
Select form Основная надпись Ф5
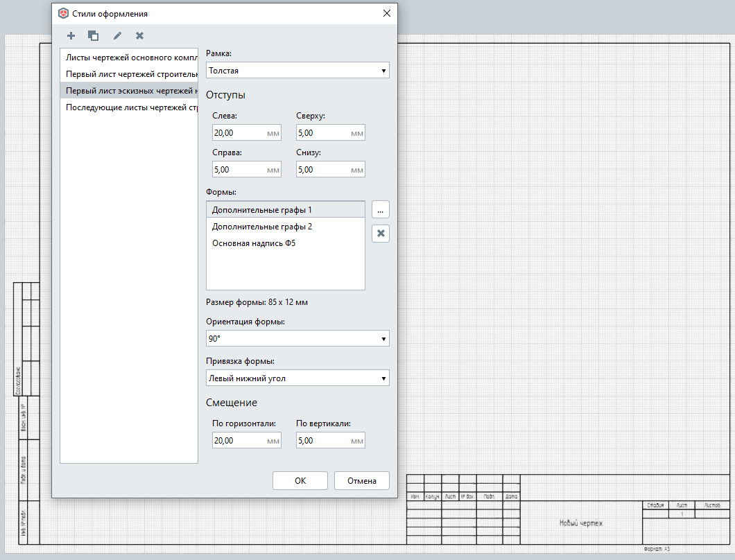[286, 243]
